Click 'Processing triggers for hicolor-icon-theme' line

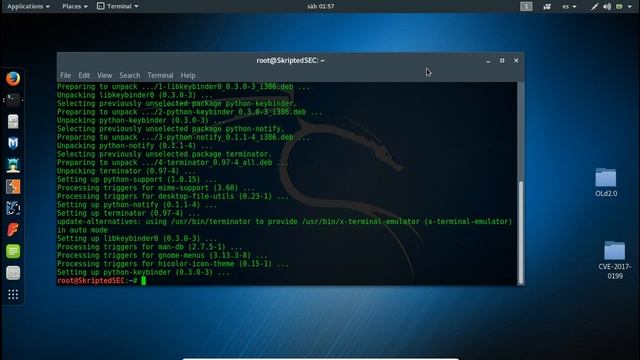click(x=173, y=264)
